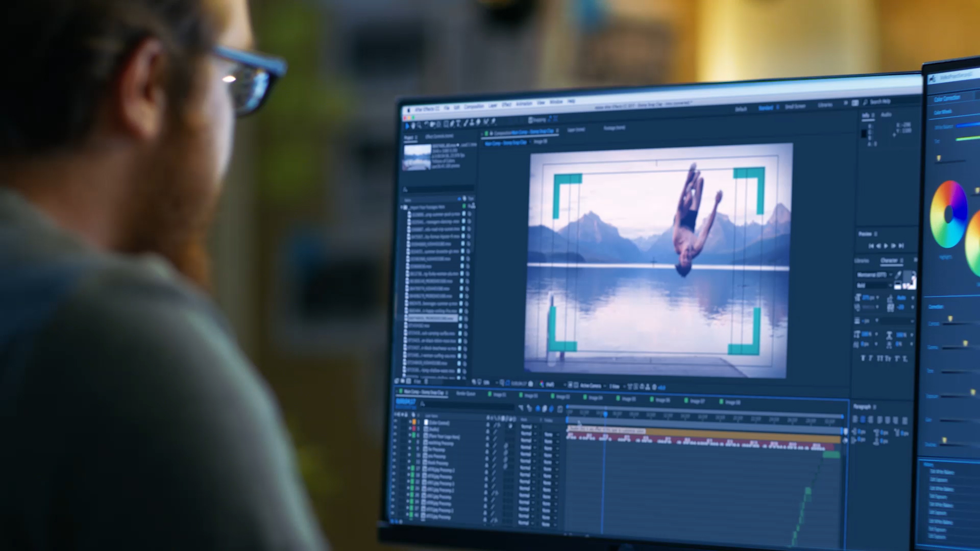Toggle the Snapping checkbox
The image size is (980, 551).
pyautogui.click(x=530, y=120)
